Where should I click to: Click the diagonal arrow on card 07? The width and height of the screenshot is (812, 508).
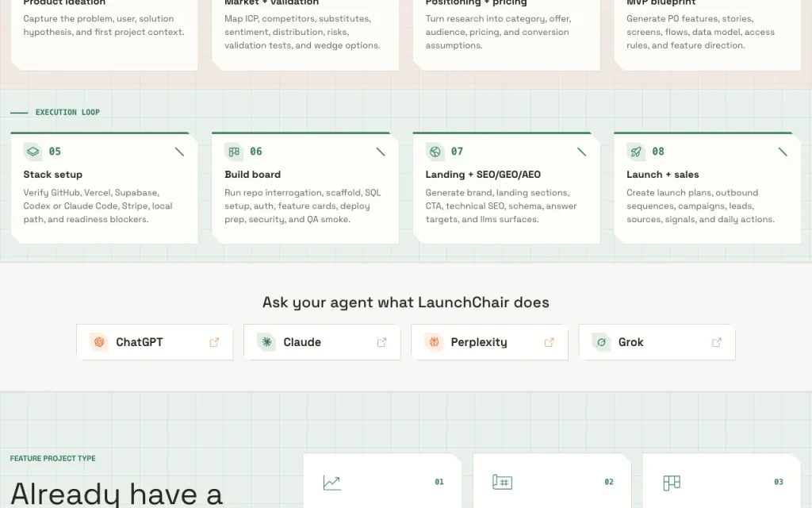(581, 152)
